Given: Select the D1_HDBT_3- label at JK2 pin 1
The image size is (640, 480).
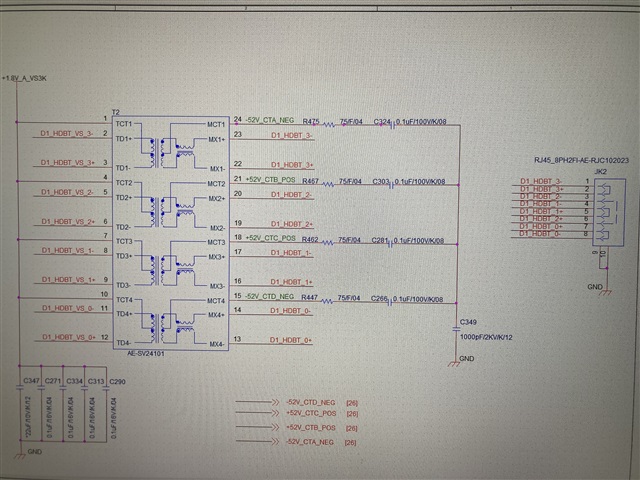Looking at the screenshot, I should [x=541, y=181].
